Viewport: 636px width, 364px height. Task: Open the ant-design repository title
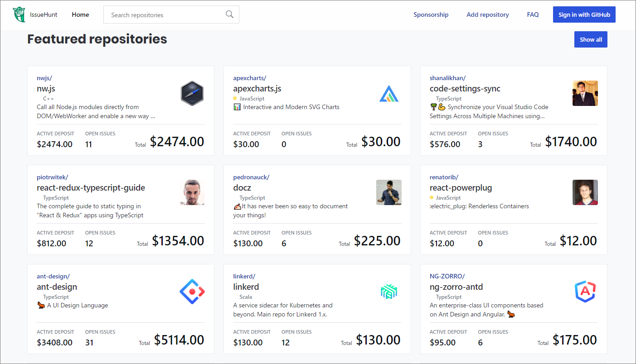tap(57, 287)
